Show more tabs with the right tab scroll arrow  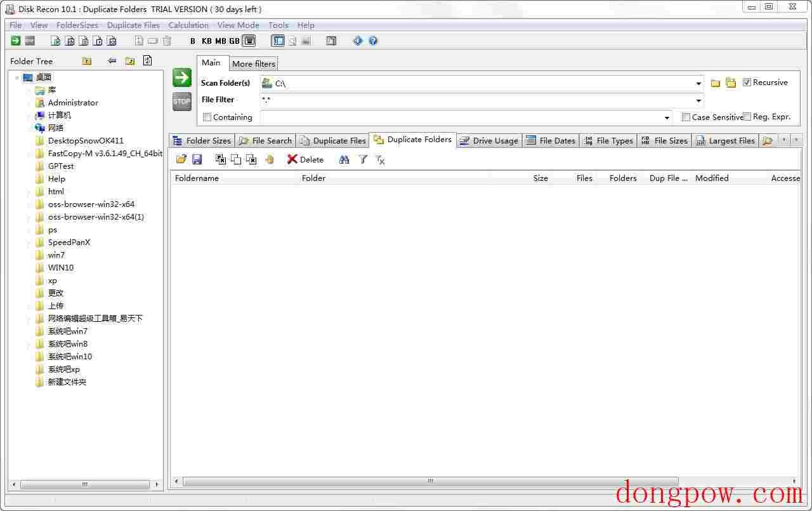click(x=796, y=140)
